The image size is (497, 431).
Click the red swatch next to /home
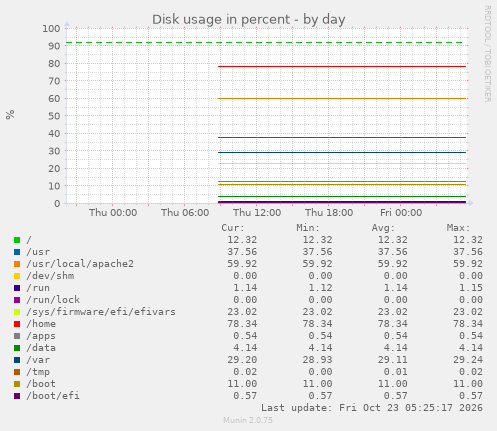pyautogui.click(x=17, y=324)
